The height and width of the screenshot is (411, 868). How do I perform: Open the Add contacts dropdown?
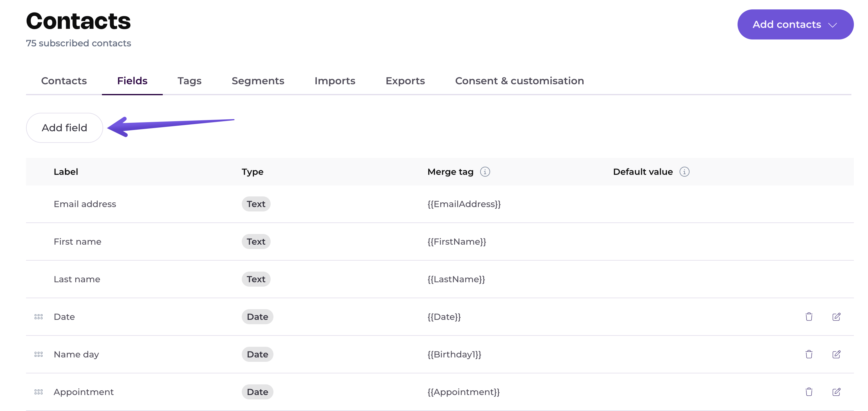(x=795, y=24)
